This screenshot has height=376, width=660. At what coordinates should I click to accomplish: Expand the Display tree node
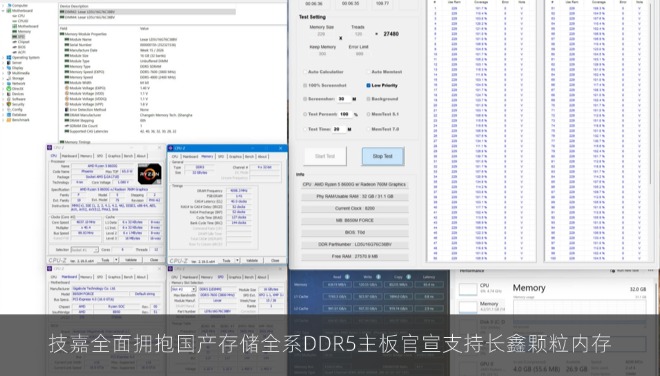click(x=3, y=68)
